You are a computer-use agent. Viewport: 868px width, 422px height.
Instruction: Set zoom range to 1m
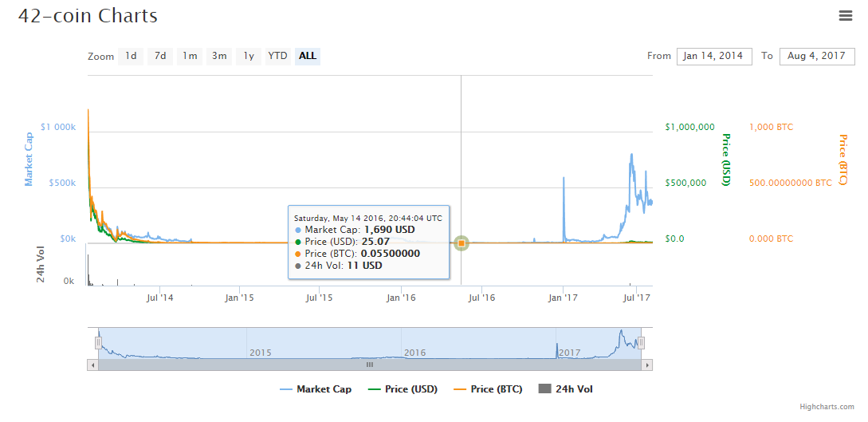click(190, 56)
